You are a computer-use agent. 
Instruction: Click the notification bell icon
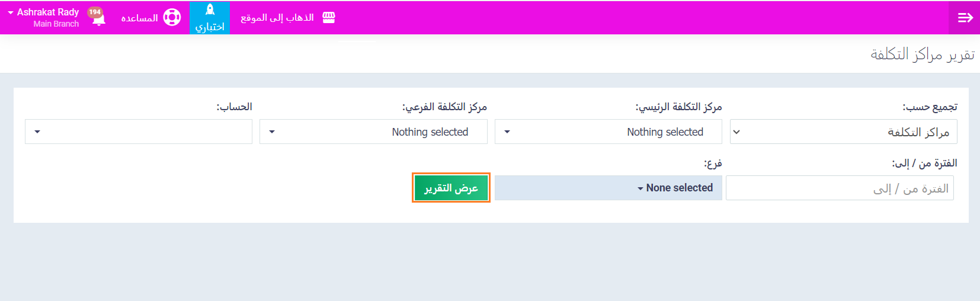(99, 21)
